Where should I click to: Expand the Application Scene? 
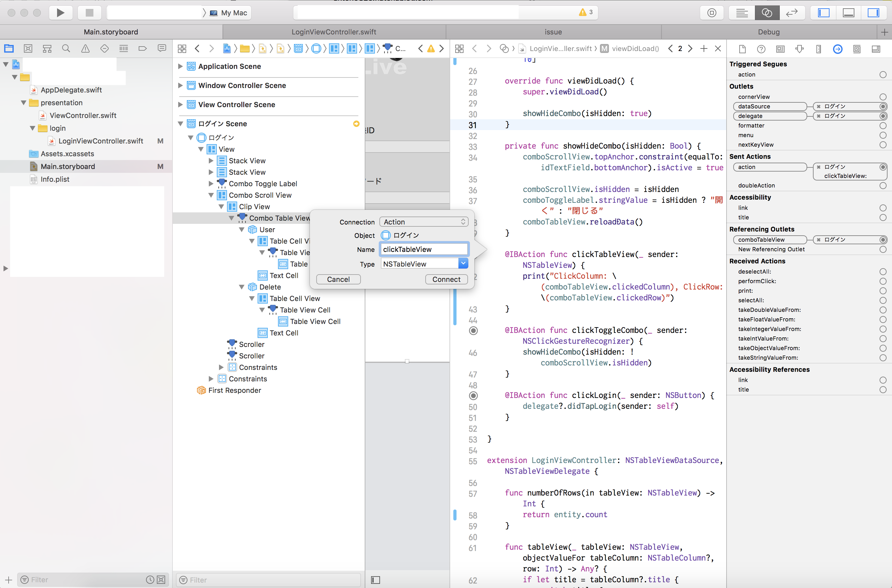[x=180, y=66]
